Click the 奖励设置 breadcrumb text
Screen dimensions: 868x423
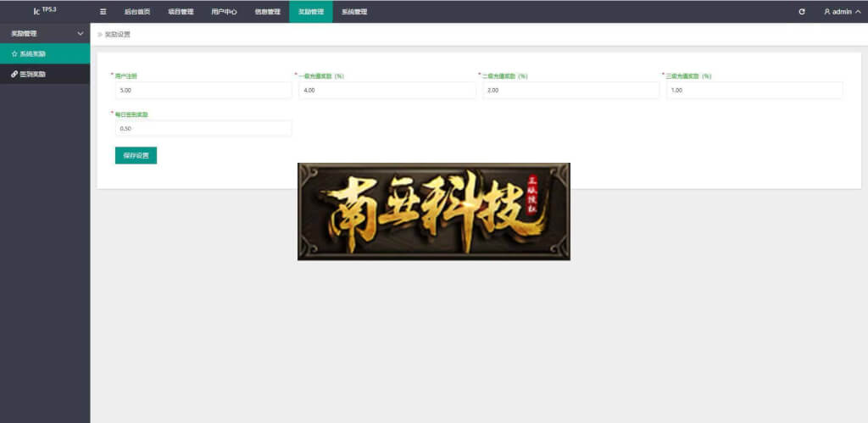click(117, 34)
